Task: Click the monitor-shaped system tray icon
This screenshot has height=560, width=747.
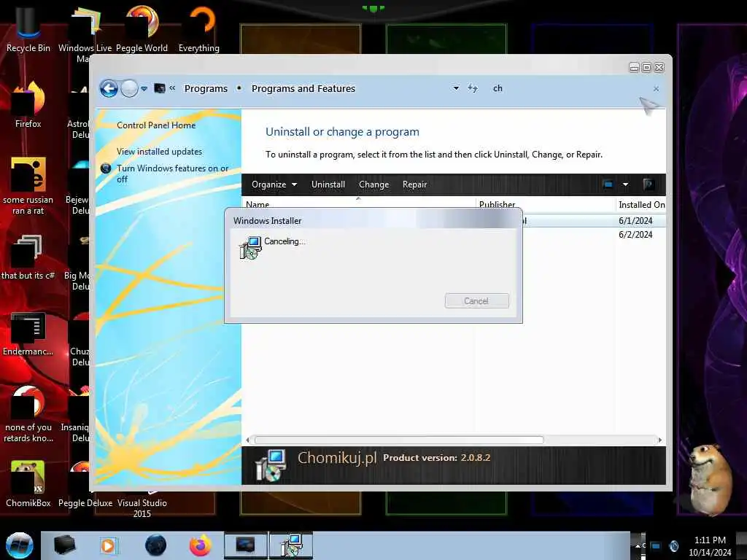Action: pyautogui.click(x=656, y=545)
